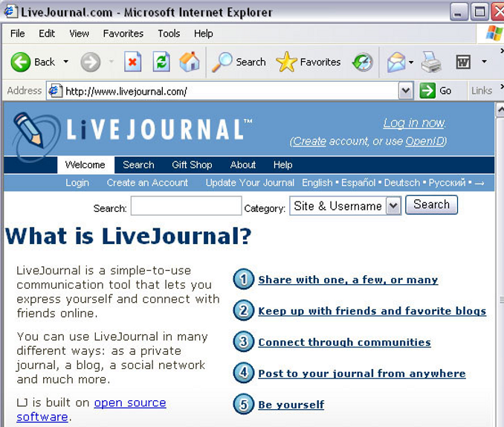This screenshot has height=427, width=504.
Task: Click the number 4 circle icon
Action: [x=244, y=373]
